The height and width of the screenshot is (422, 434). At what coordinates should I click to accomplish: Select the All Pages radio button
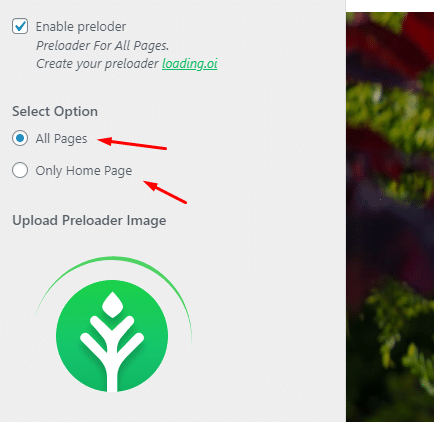click(x=20, y=138)
